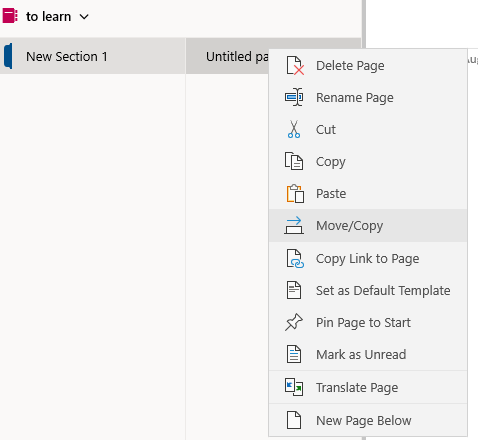The image size is (478, 440).
Task: Click the blue section tab icon
Action: (8, 56)
